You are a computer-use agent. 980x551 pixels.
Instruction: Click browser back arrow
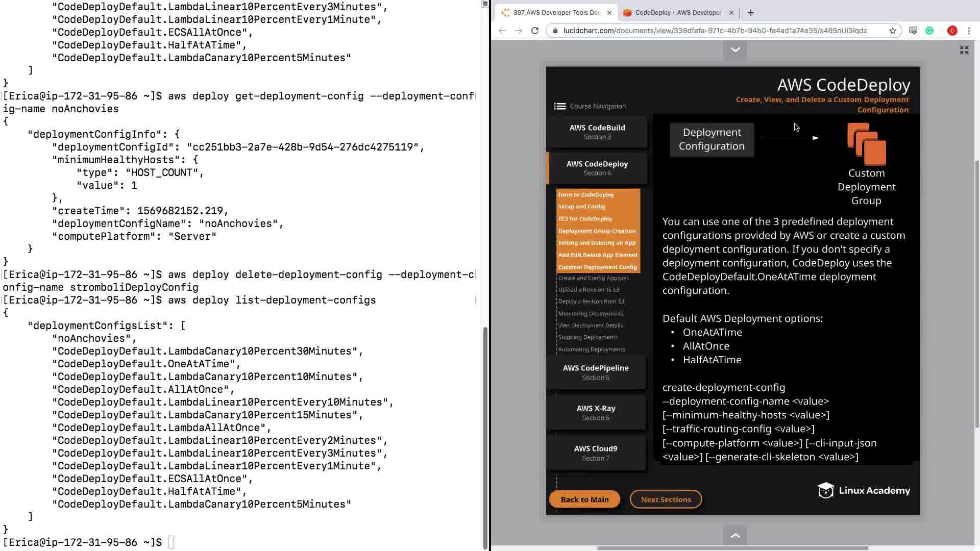[502, 31]
